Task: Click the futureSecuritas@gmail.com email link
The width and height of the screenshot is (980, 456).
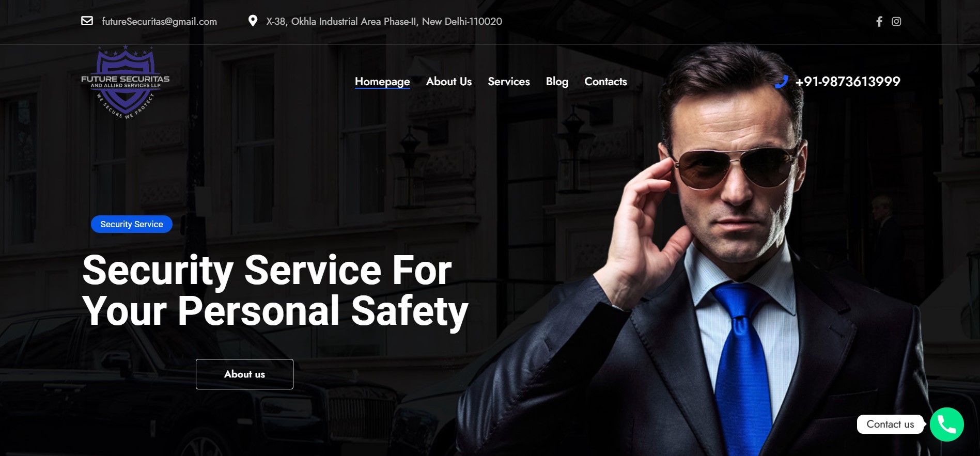Action: pyautogui.click(x=159, y=21)
